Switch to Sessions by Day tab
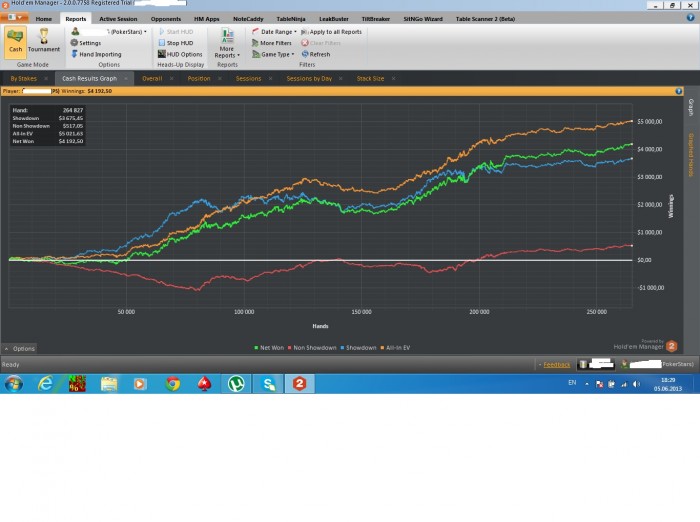Viewport: 700px width, 522px height. point(309,78)
